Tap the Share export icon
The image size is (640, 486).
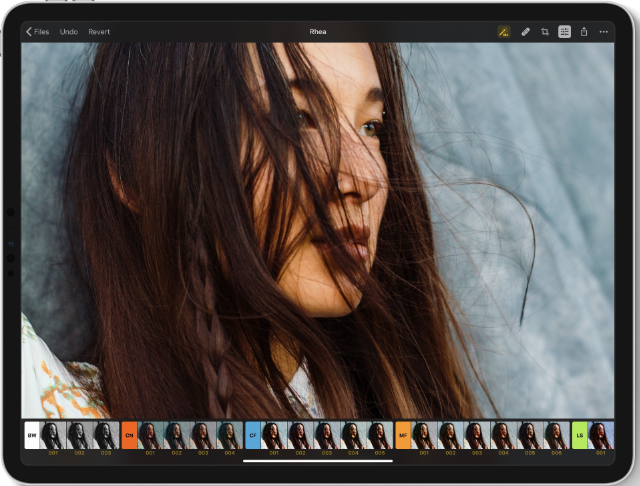tap(584, 32)
